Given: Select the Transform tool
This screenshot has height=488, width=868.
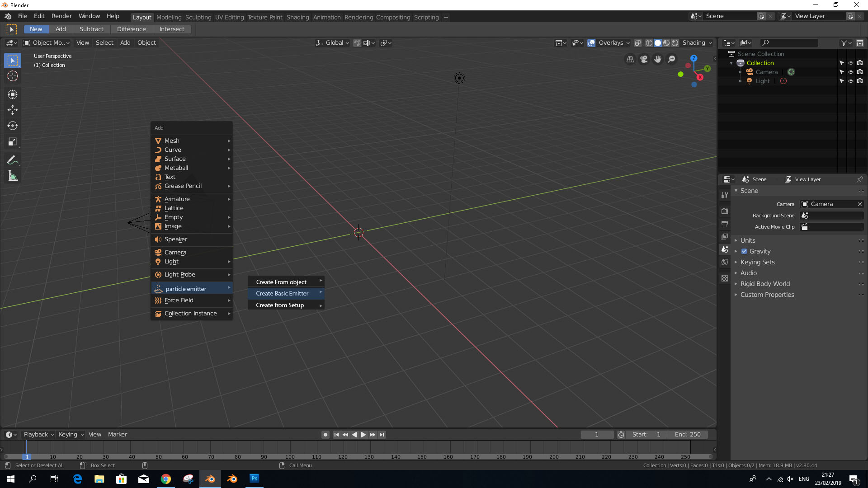Looking at the screenshot, I should tap(13, 94).
